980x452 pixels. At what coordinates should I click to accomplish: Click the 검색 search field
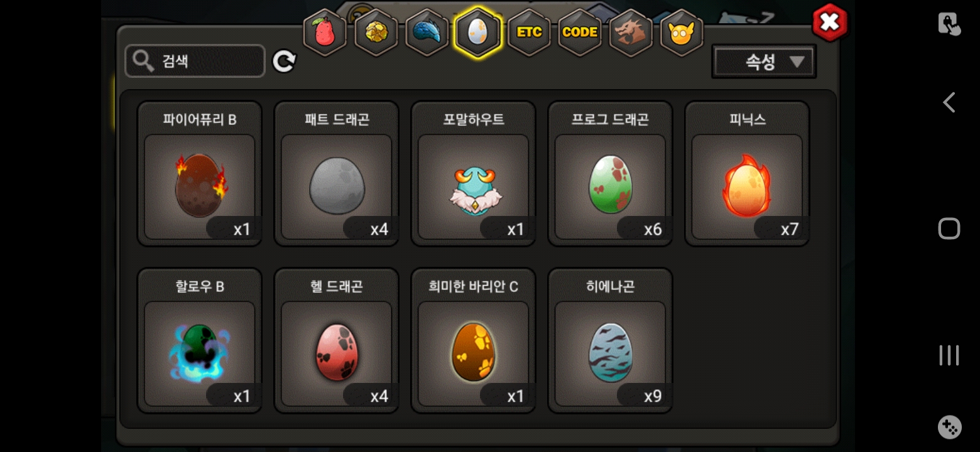(x=195, y=61)
